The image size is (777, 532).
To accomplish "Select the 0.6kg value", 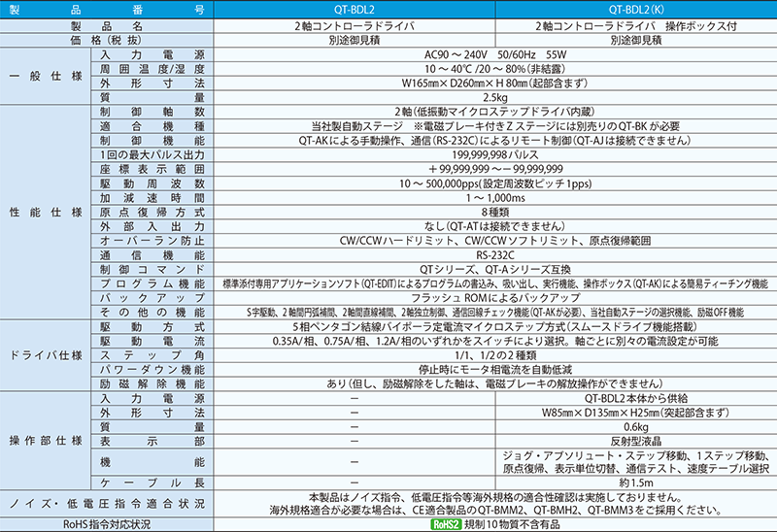I will click(636, 427).
